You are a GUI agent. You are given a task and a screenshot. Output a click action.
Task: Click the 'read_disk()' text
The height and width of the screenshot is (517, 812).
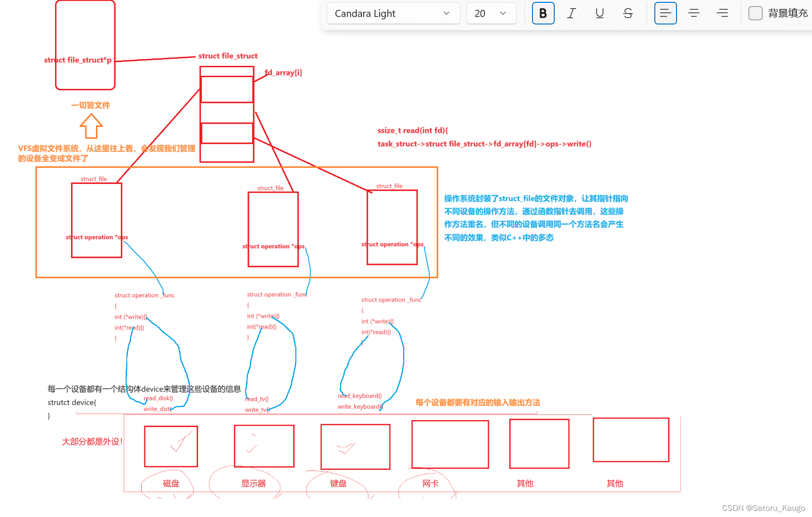(158, 398)
